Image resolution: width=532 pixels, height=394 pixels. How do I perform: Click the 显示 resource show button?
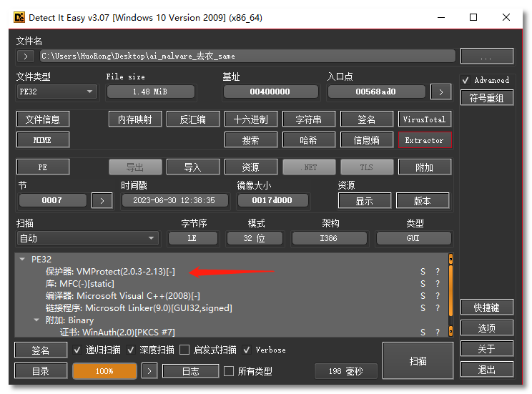tap(365, 201)
